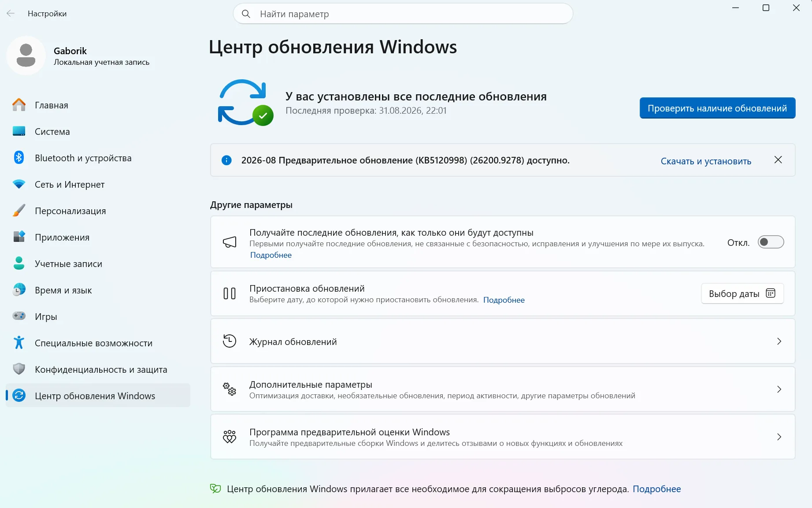This screenshot has height=508, width=812.
Task: Open Подробнее link about pausing updates
Action: click(504, 300)
